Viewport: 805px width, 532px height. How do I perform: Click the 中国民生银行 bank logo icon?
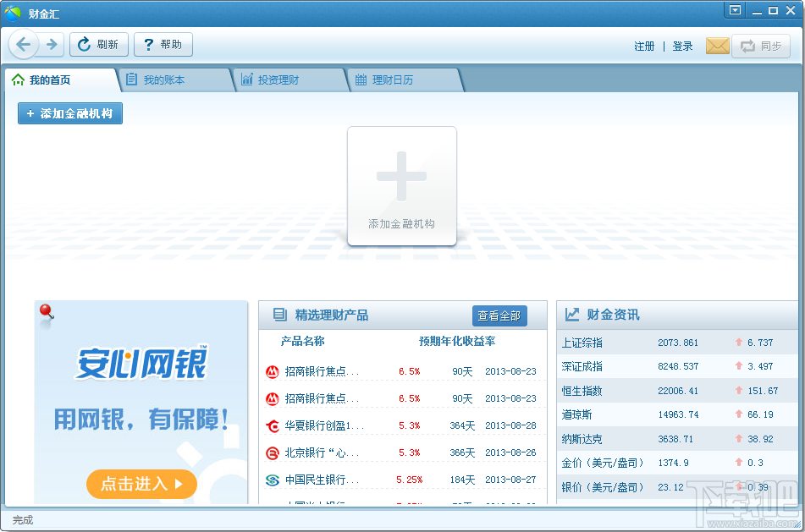coord(273,479)
